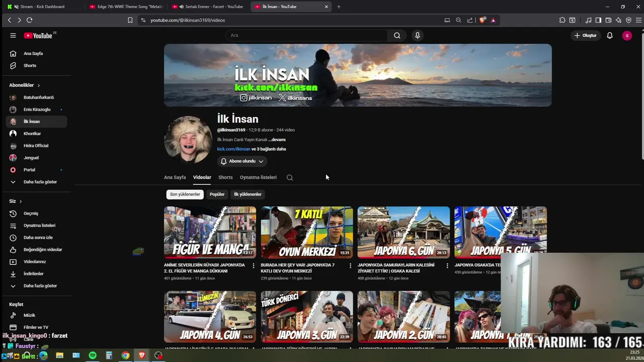Select the Popüler filter chip
The height and width of the screenshot is (362, 644).
tap(217, 194)
